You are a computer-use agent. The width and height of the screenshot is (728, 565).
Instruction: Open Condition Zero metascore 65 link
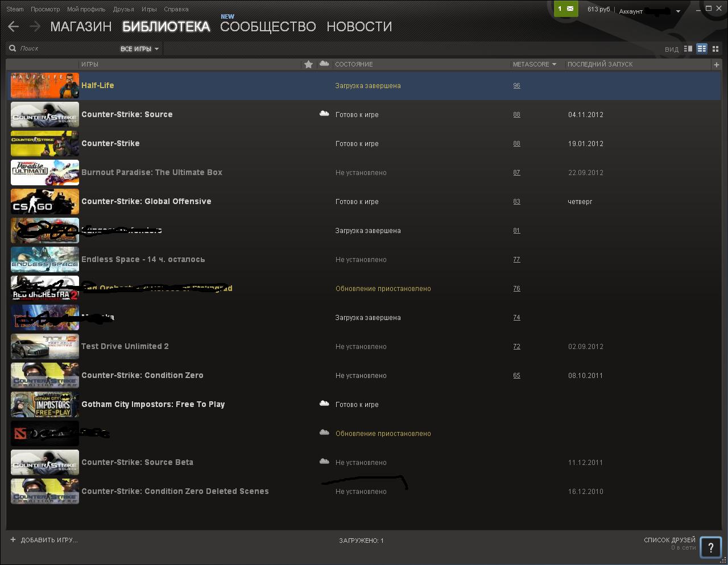(x=516, y=375)
